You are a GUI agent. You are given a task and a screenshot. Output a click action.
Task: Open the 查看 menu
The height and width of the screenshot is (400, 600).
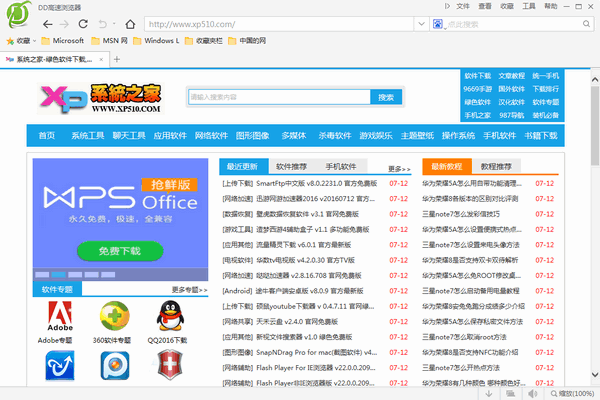(485, 6)
